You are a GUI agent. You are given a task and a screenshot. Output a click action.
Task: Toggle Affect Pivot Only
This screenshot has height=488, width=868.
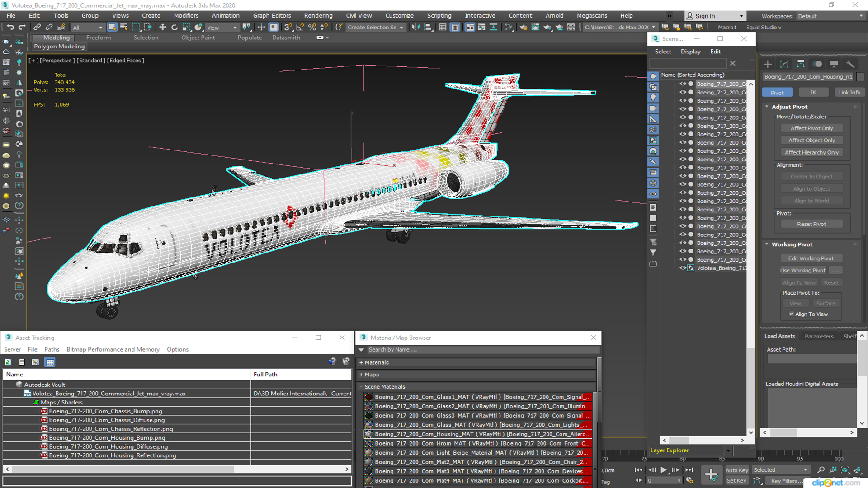click(x=811, y=128)
